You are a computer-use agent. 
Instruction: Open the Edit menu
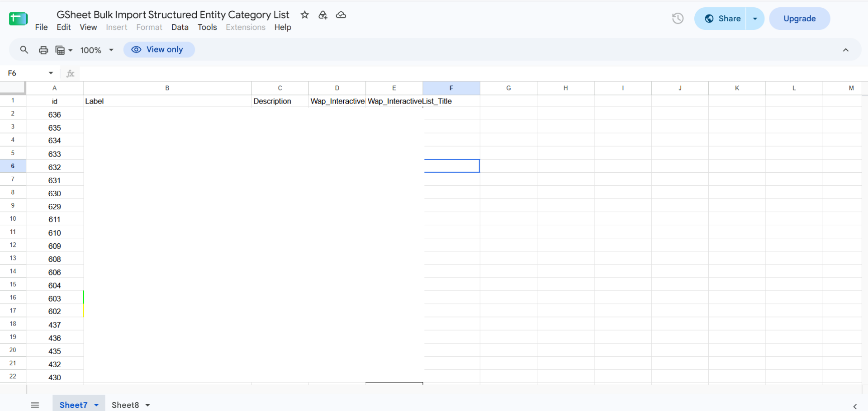click(x=63, y=27)
